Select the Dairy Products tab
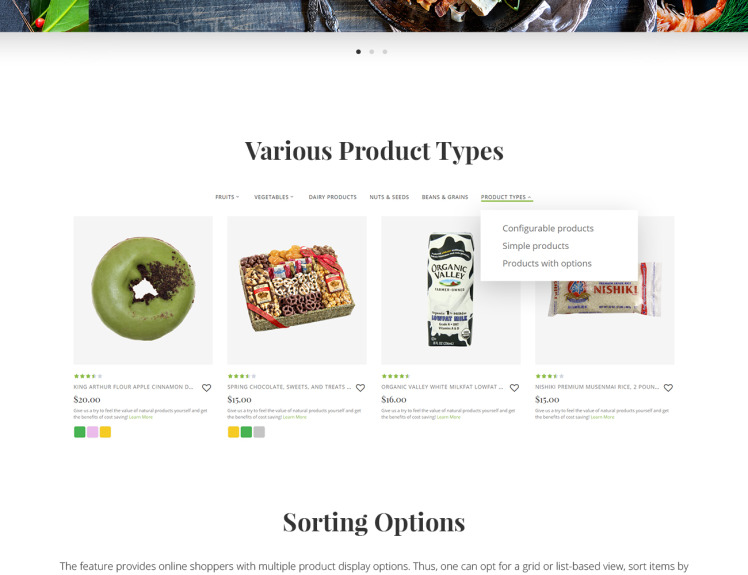This screenshot has height=575, width=748. [x=332, y=197]
